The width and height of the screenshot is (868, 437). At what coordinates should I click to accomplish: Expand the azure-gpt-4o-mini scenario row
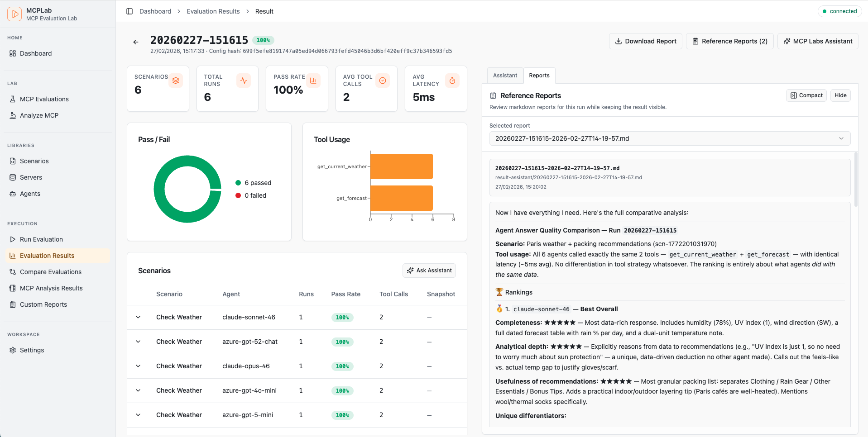point(138,390)
